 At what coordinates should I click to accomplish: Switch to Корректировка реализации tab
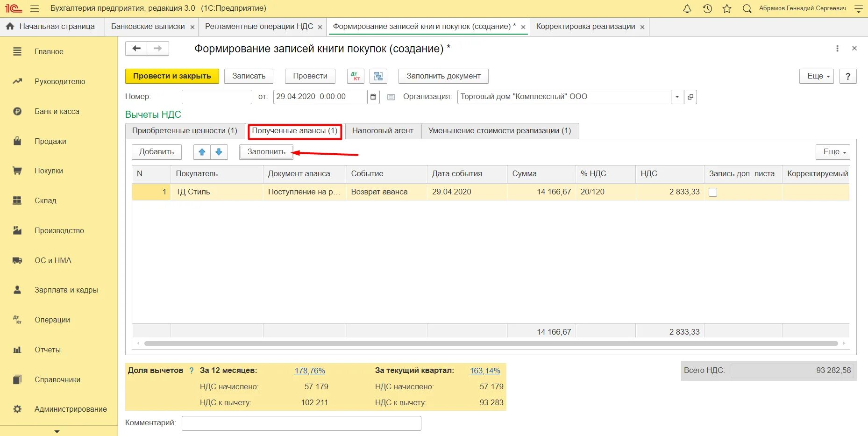pos(585,27)
